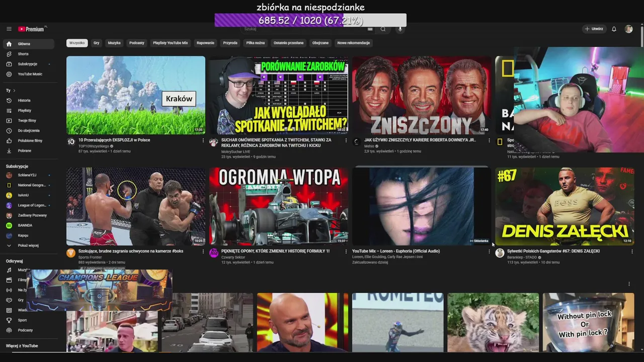Select the Muzyka filter chip
The image size is (644, 362).
[x=114, y=43]
